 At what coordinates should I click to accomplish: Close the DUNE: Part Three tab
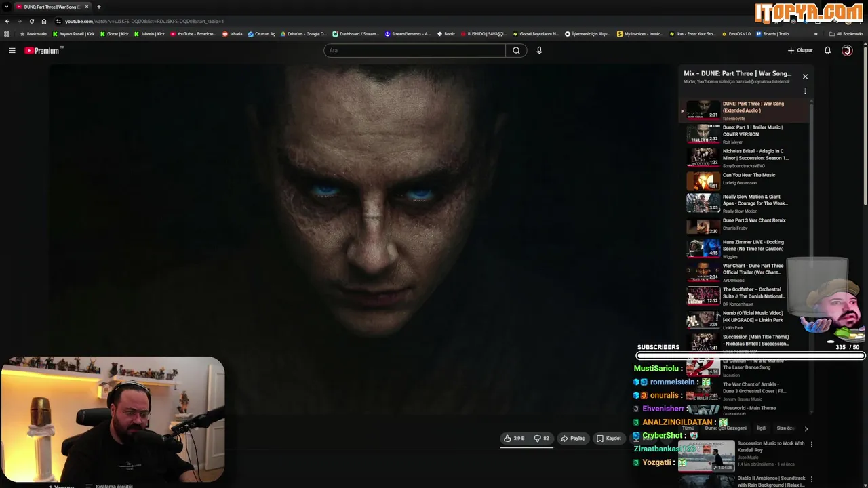87,7
